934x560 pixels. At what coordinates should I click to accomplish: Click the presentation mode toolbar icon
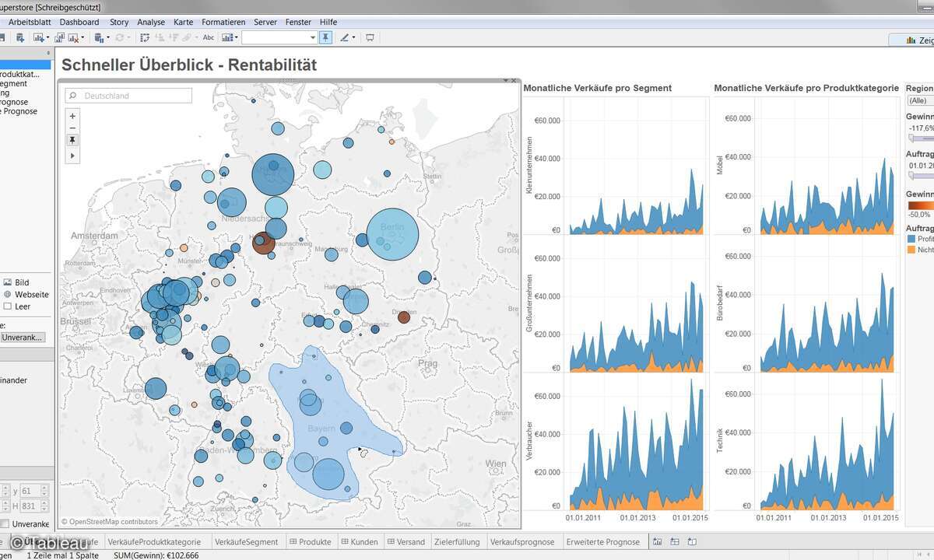(x=370, y=37)
